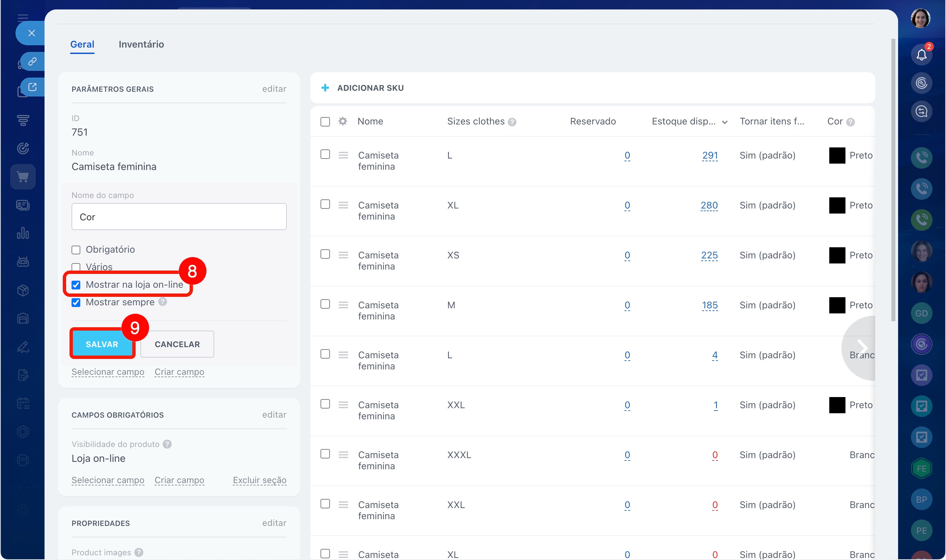Screen dimensions: 946x560
Task: Tick the select all rows checkbox
Action: point(325,121)
